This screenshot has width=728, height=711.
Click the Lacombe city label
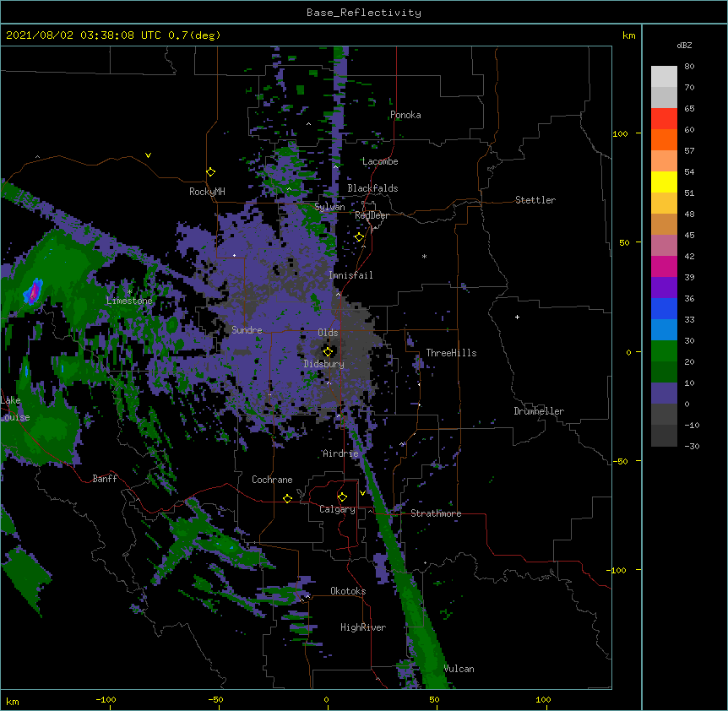coord(380,161)
